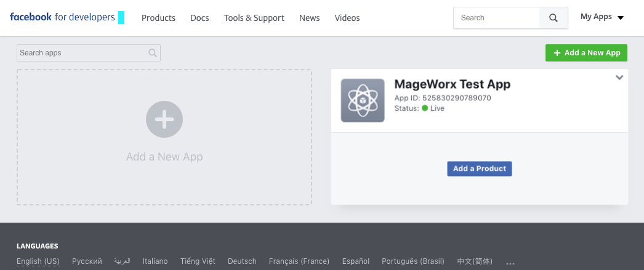Click the Add a New App placeholder text

164,157
